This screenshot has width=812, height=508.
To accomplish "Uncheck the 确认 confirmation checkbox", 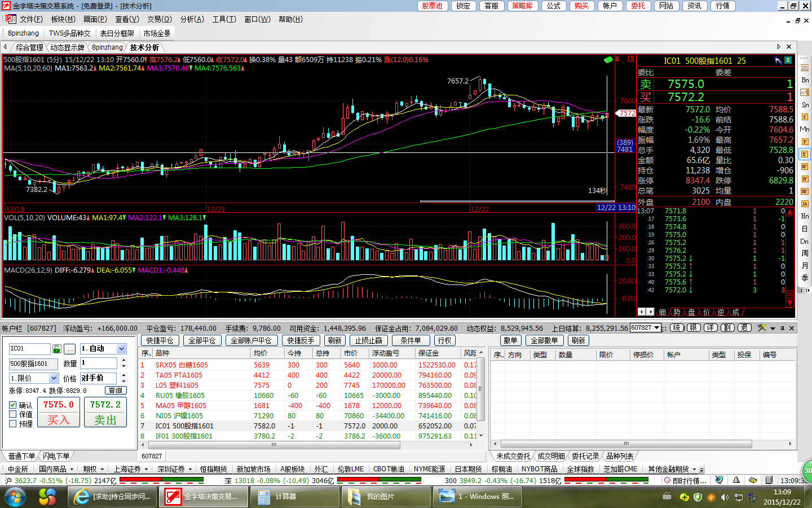I will [x=12, y=405].
